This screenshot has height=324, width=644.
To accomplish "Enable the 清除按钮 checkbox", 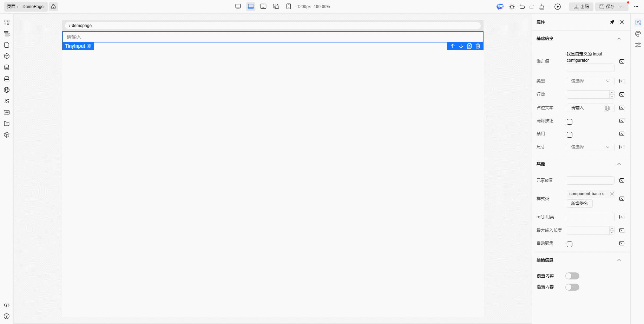I will (570, 122).
